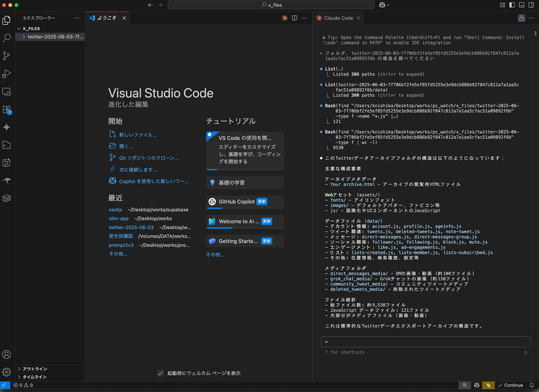The height and width of the screenshot is (392, 539).
Task: Open the Search view icon
Action: coord(7,38)
